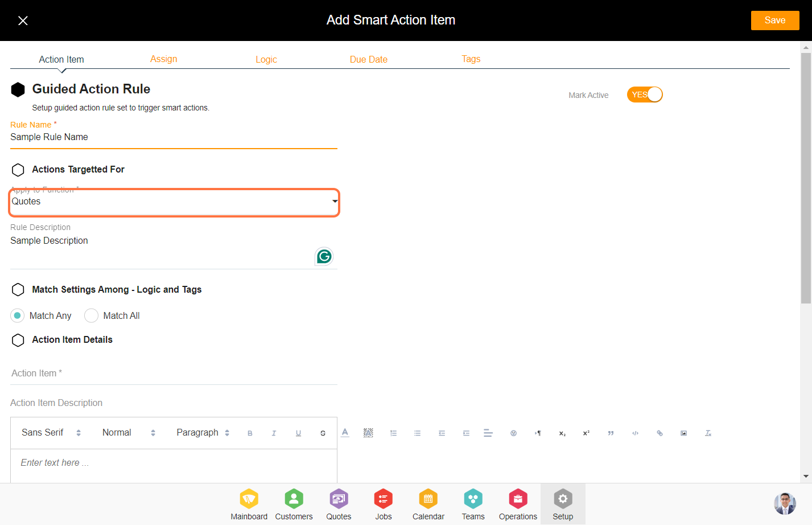812x525 pixels.
Task: Select the Match All radio option
Action: click(x=91, y=315)
